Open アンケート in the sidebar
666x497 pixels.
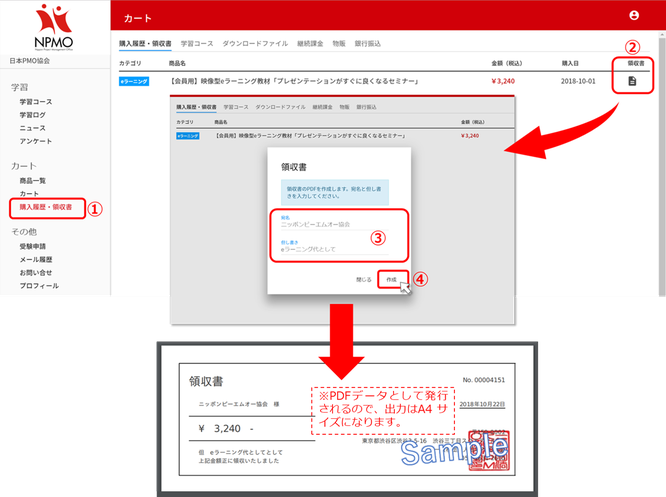click(36, 141)
